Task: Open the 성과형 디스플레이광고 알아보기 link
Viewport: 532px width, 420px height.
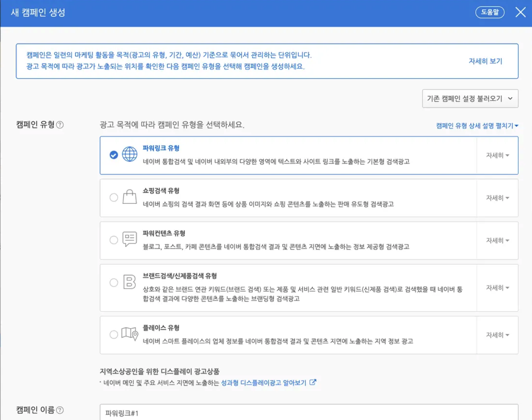Action: click(x=264, y=383)
